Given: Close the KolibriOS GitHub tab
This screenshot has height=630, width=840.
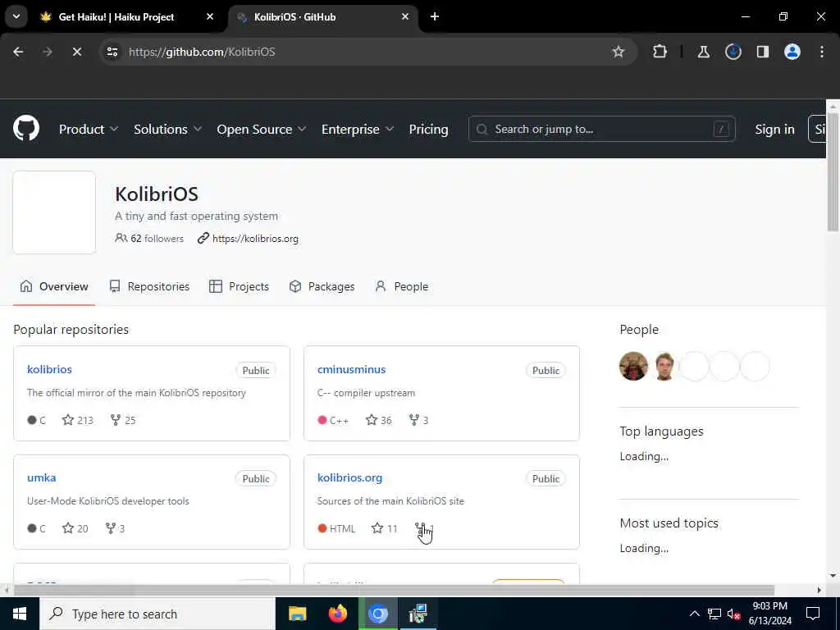Looking at the screenshot, I should [405, 16].
